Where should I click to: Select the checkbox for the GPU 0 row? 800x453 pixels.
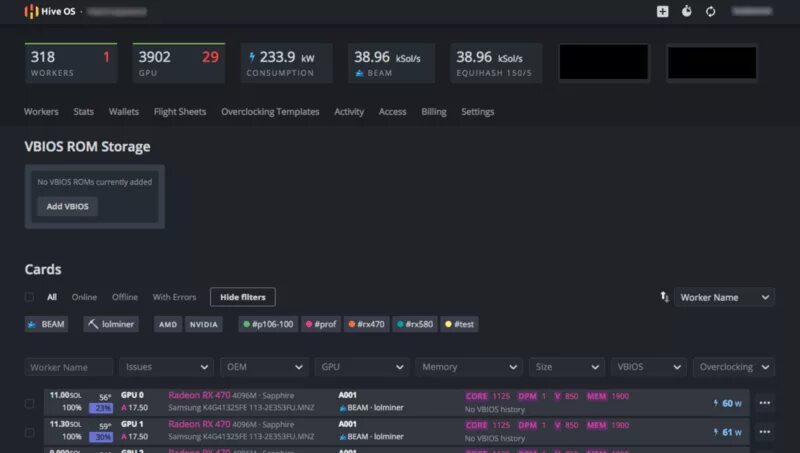pos(30,404)
